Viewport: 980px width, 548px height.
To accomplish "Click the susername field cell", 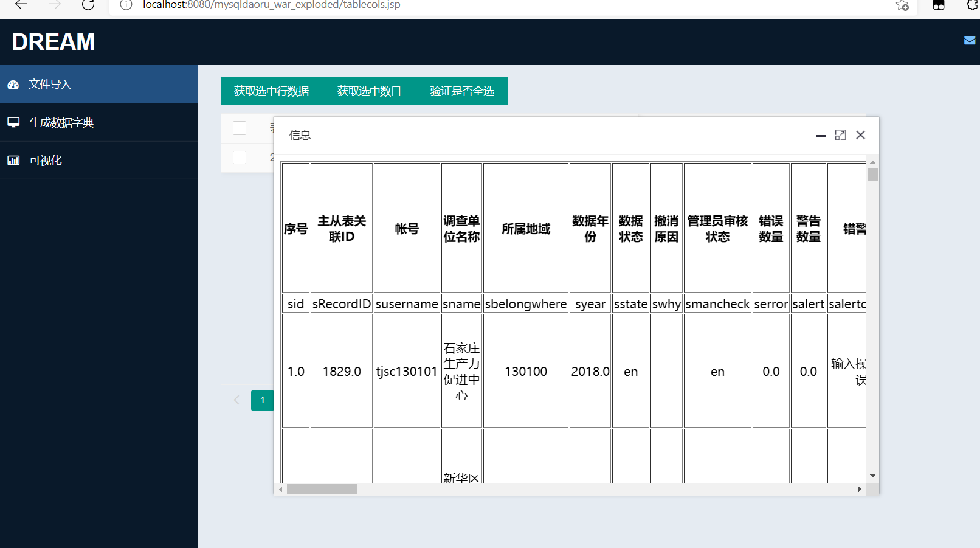I will click(x=407, y=304).
